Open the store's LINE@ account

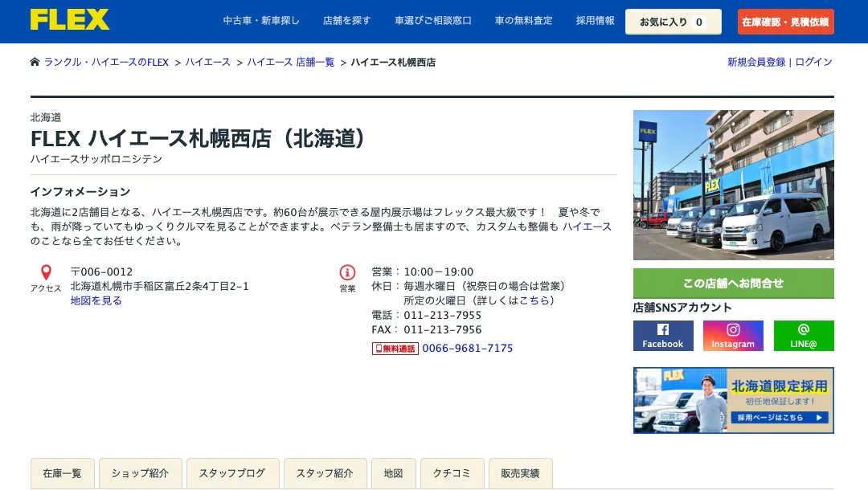[x=804, y=336]
